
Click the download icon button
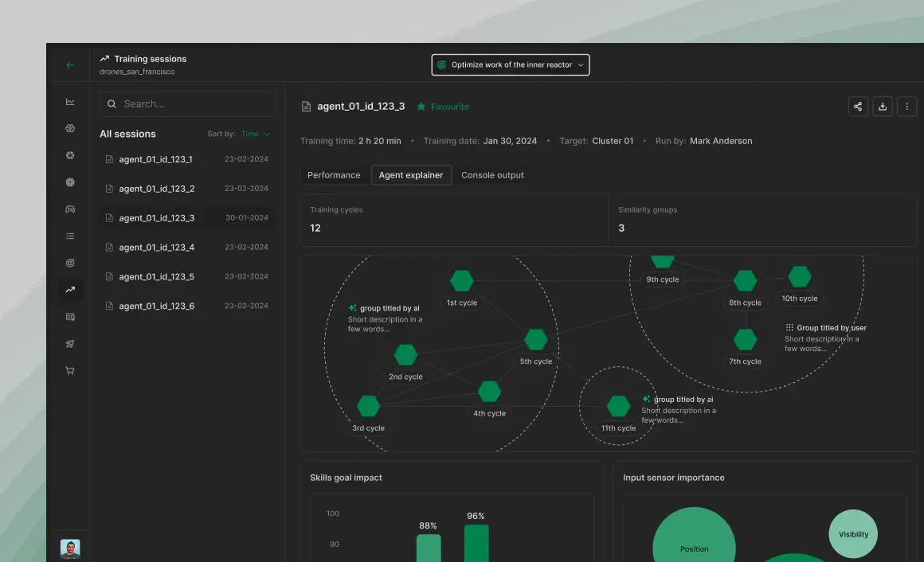click(882, 107)
